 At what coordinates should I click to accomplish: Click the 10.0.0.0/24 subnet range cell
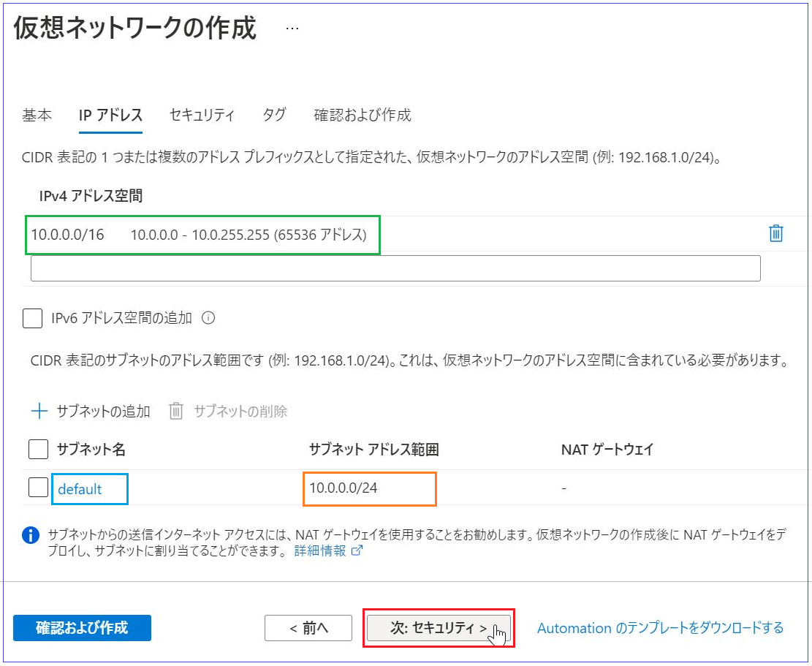click(344, 488)
